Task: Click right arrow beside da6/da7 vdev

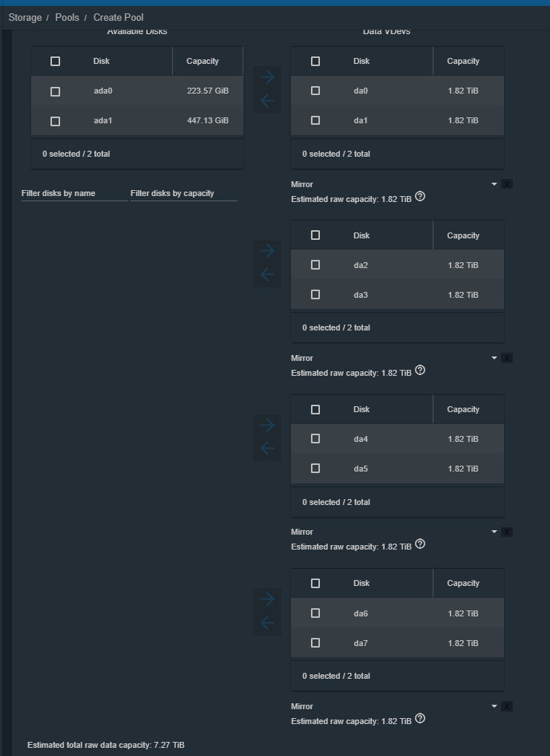Action: [x=267, y=599]
